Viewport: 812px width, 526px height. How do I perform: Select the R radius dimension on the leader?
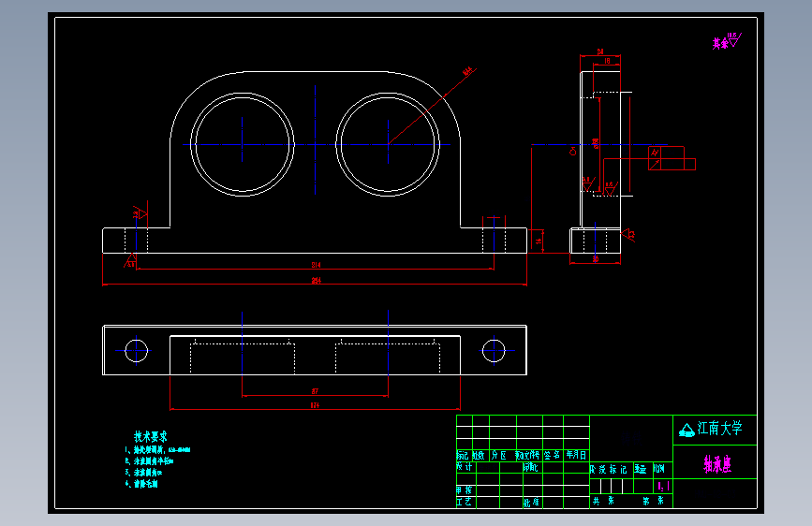pyautogui.click(x=468, y=71)
